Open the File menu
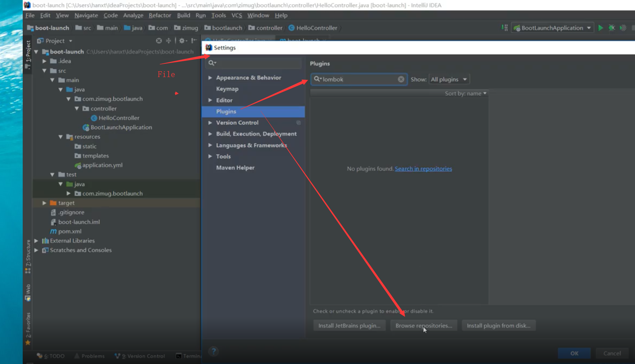Screen dimensions: 635x364 coord(30,15)
